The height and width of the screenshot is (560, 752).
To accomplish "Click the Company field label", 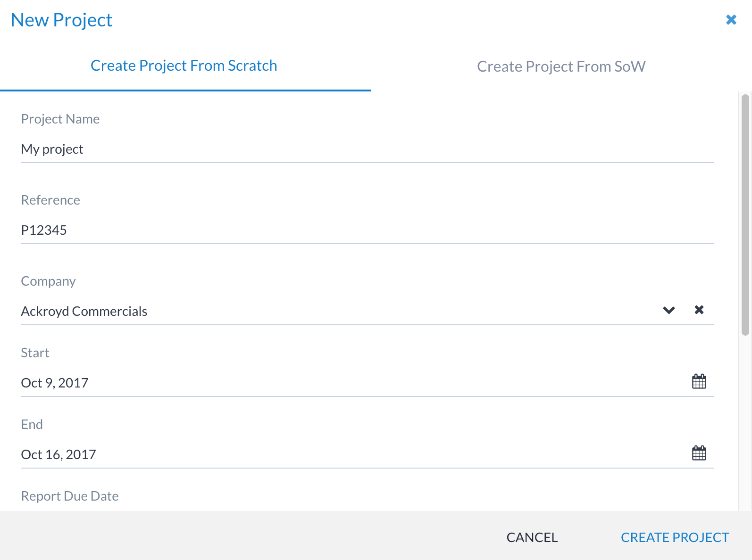I will (48, 281).
